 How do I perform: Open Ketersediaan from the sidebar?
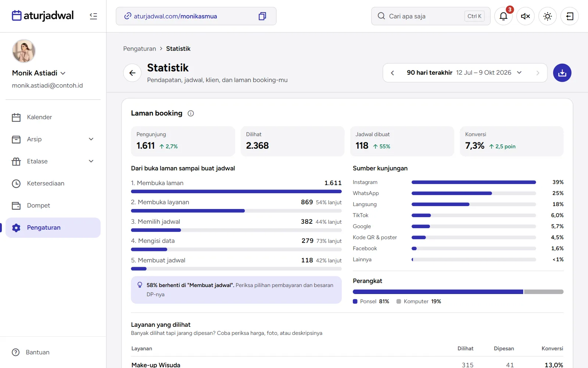[53, 183]
